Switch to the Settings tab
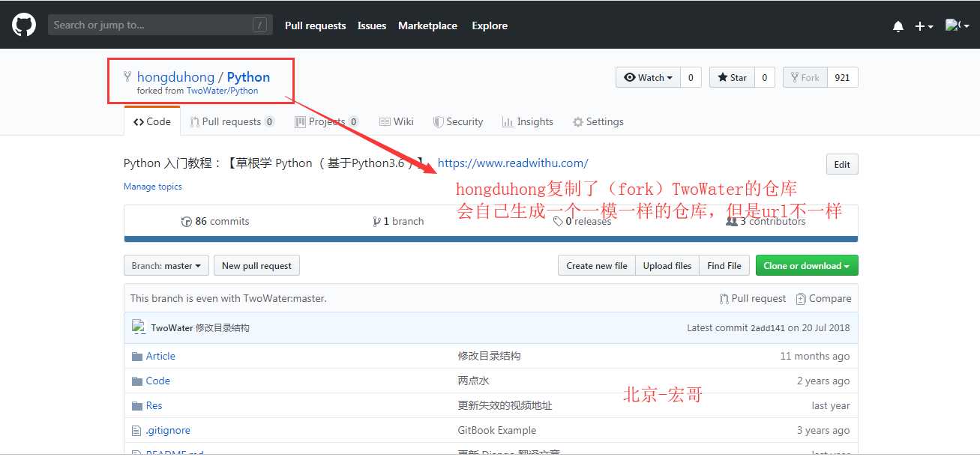This screenshot has width=980, height=457. pyautogui.click(x=598, y=121)
